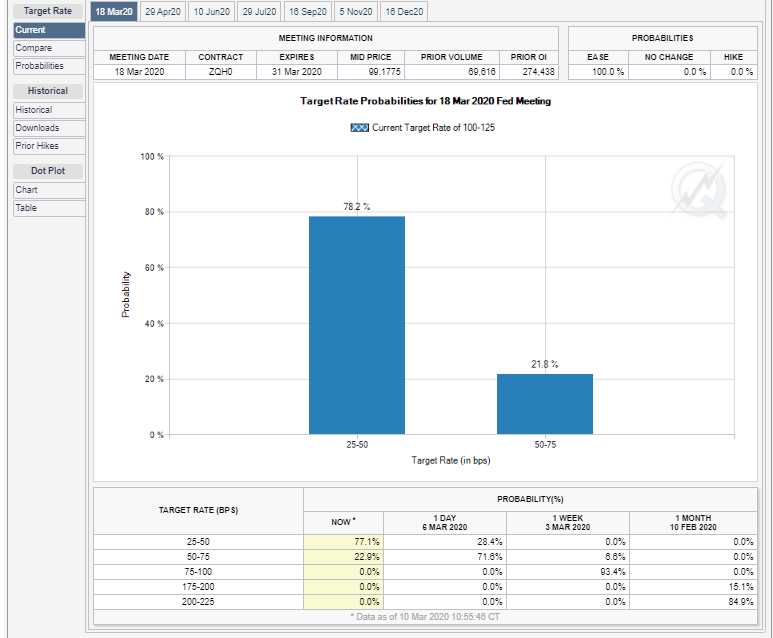Select the 18 Mar20 meeting tab
The image size is (773, 638).
pyautogui.click(x=113, y=11)
